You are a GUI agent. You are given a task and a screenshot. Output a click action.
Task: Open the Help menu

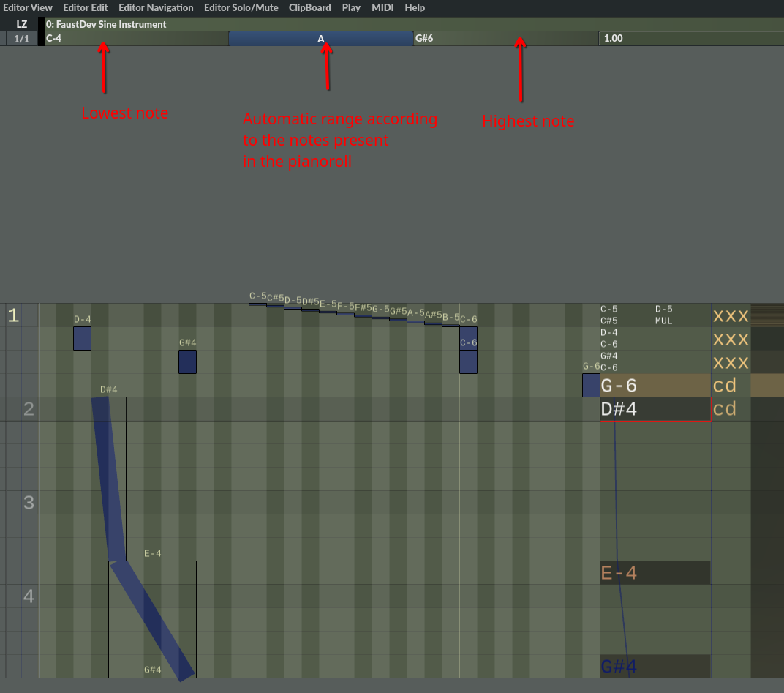(x=415, y=7)
